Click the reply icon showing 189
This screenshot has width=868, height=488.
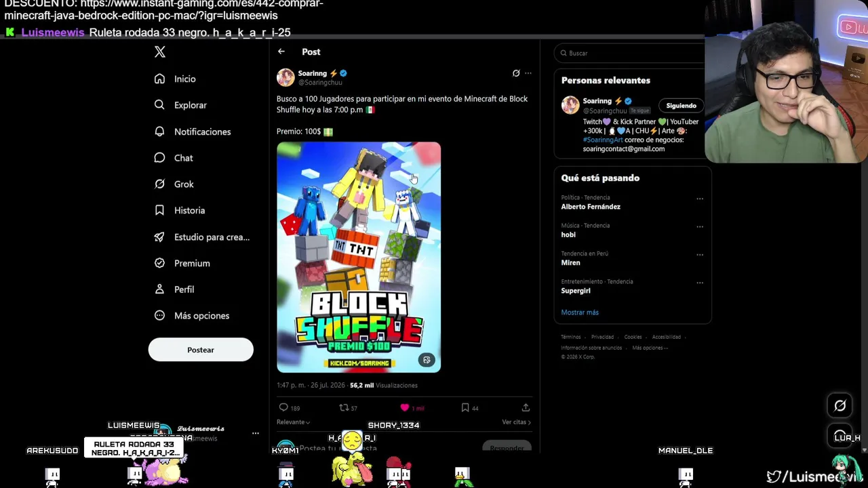pos(283,407)
